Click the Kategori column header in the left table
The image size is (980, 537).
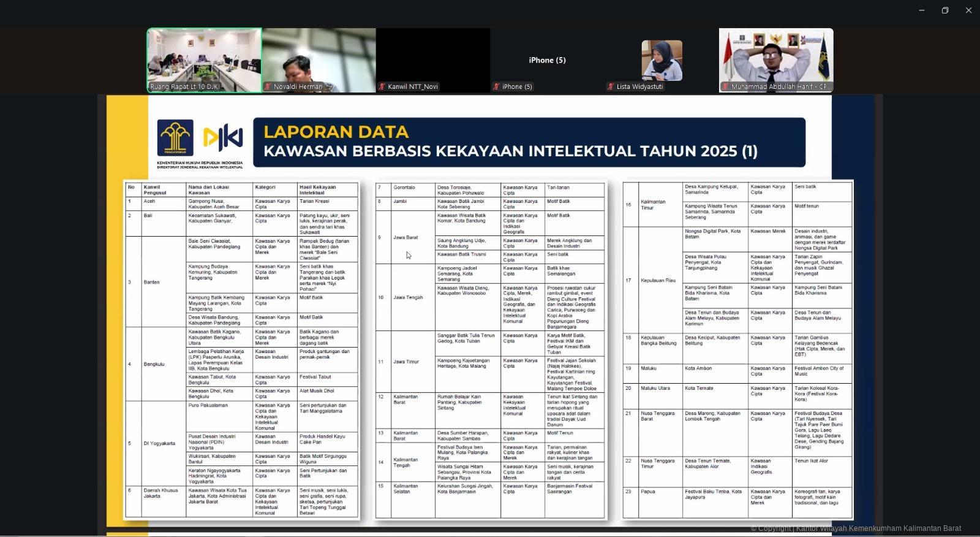[x=265, y=188]
